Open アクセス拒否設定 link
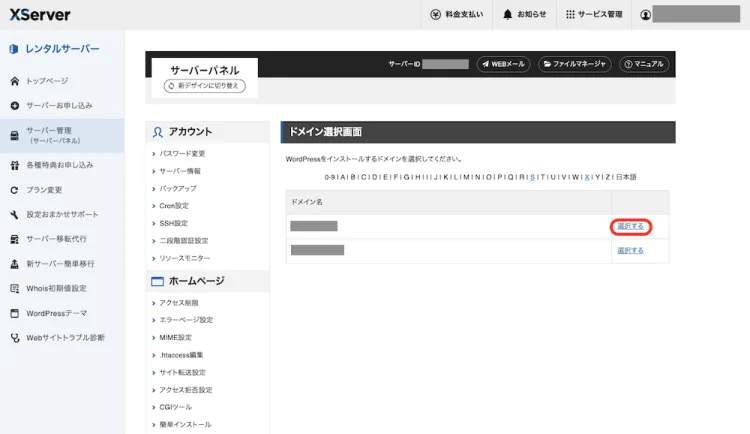Screen dimensions: 750x434 pyautogui.click(x=186, y=390)
